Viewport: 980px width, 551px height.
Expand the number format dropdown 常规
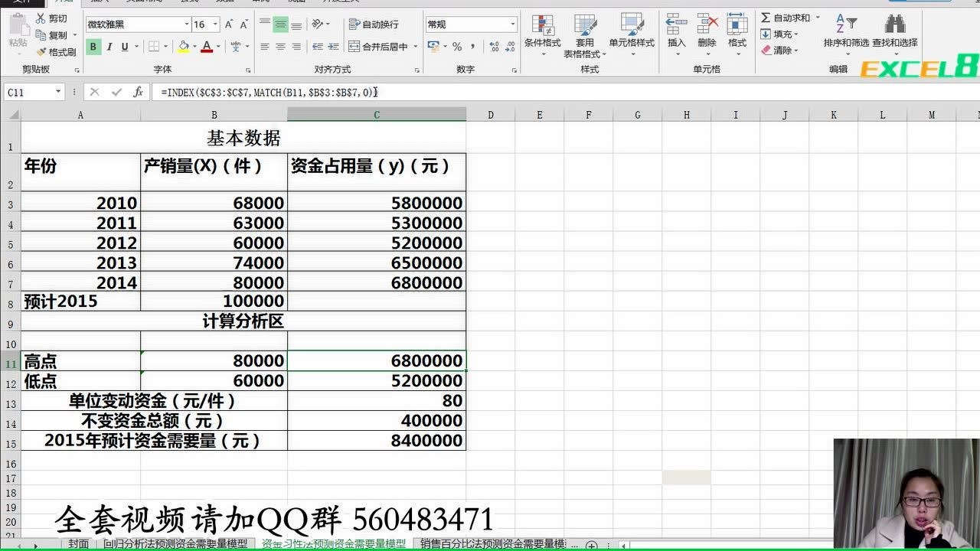(x=512, y=24)
